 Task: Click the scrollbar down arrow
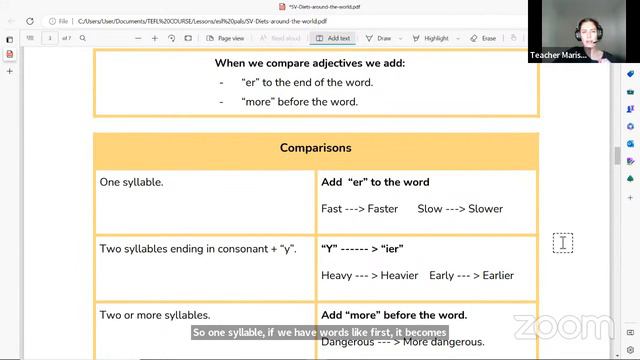(617, 356)
